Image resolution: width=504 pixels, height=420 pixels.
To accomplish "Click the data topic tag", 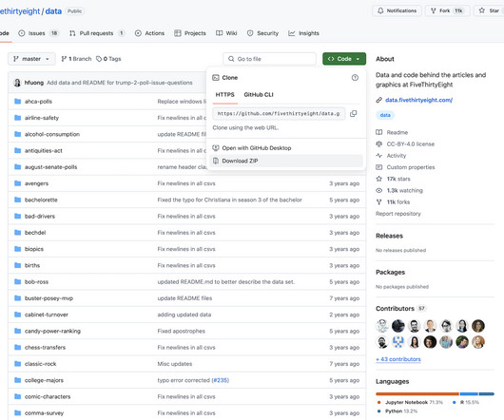I will coord(385,115).
